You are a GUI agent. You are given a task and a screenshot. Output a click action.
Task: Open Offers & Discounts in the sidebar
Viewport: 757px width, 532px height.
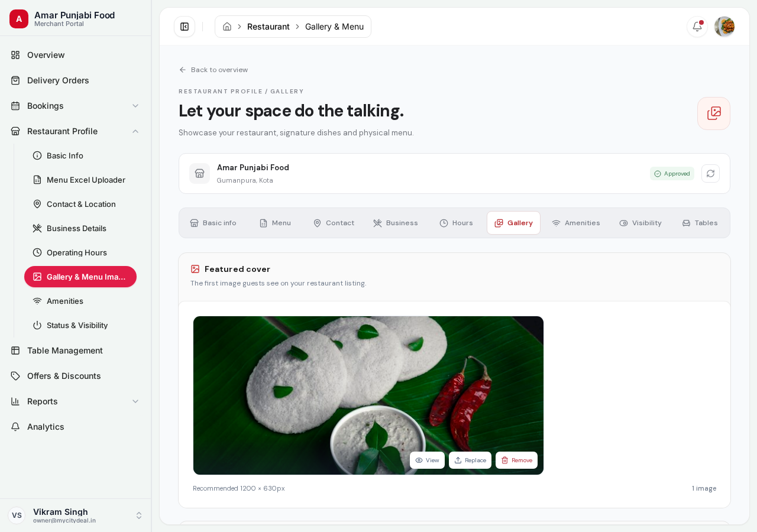76,376
